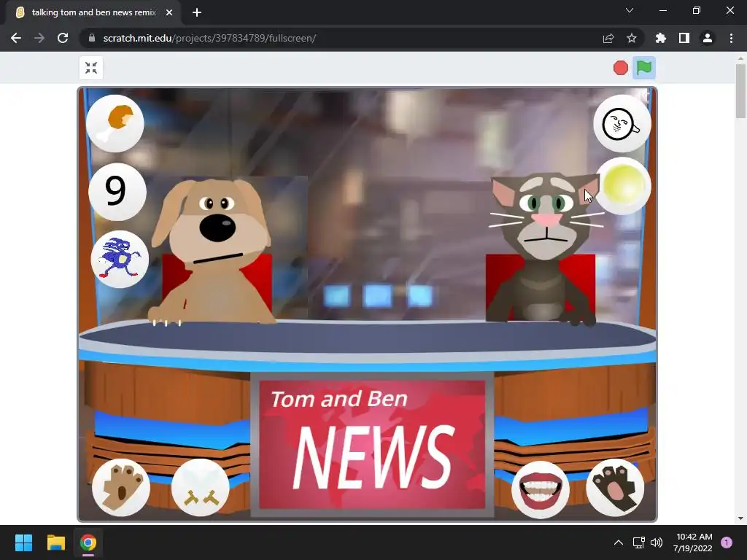Click Ben the dog character
This screenshot has width=747, height=560.
(212, 252)
